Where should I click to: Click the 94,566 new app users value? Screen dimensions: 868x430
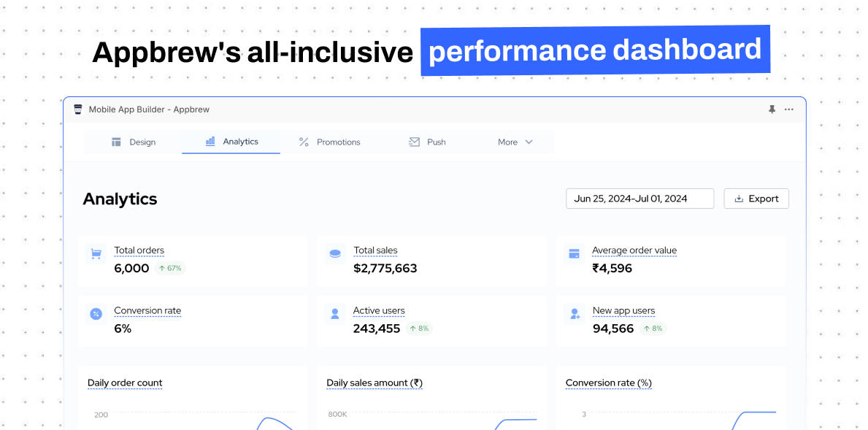(x=613, y=329)
